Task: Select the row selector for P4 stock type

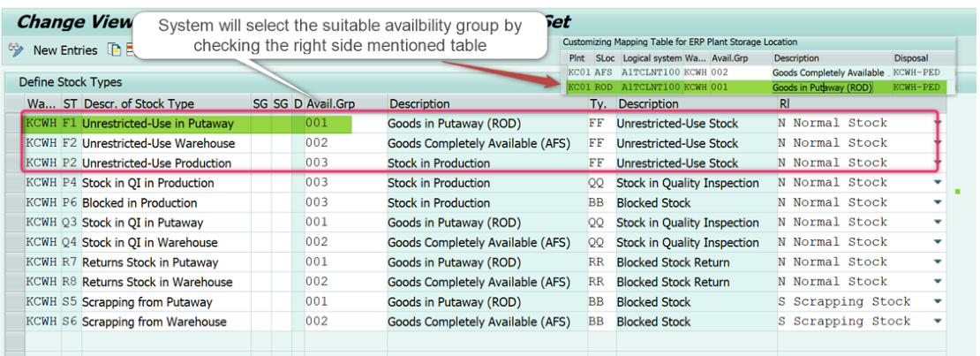Action: pyautogui.click(x=14, y=183)
